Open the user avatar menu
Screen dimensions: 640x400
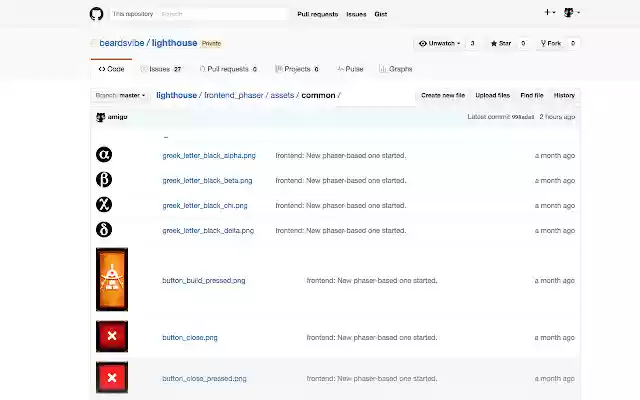pyautogui.click(x=571, y=13)
